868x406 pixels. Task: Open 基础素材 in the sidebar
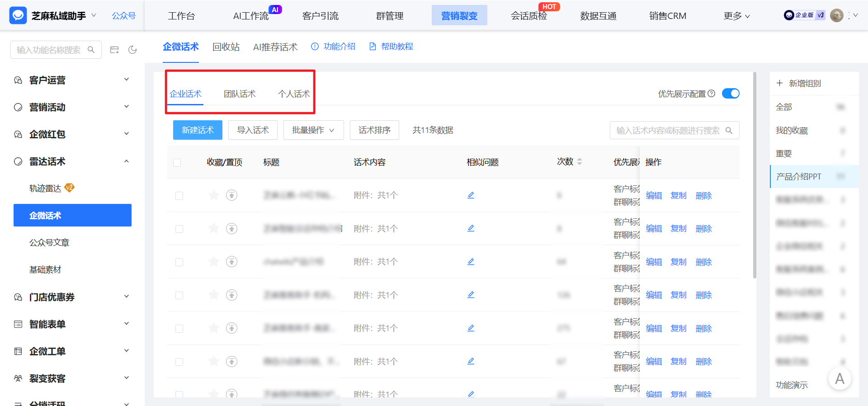[45, 269]
